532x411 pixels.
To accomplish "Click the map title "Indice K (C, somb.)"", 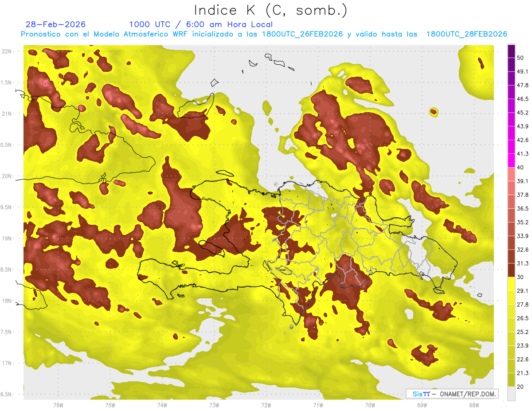I will tap(271, 10).
